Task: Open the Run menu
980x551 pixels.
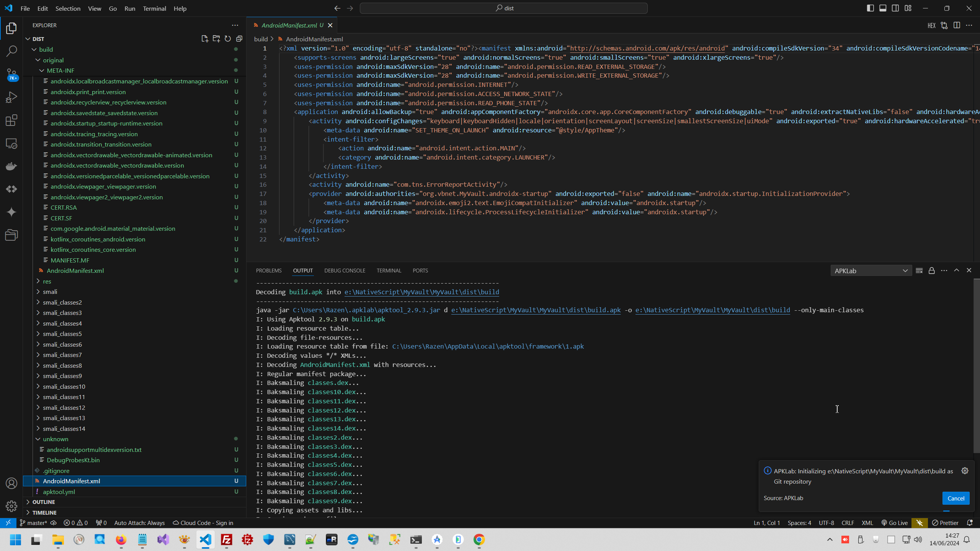Action: tap(129, 8)
